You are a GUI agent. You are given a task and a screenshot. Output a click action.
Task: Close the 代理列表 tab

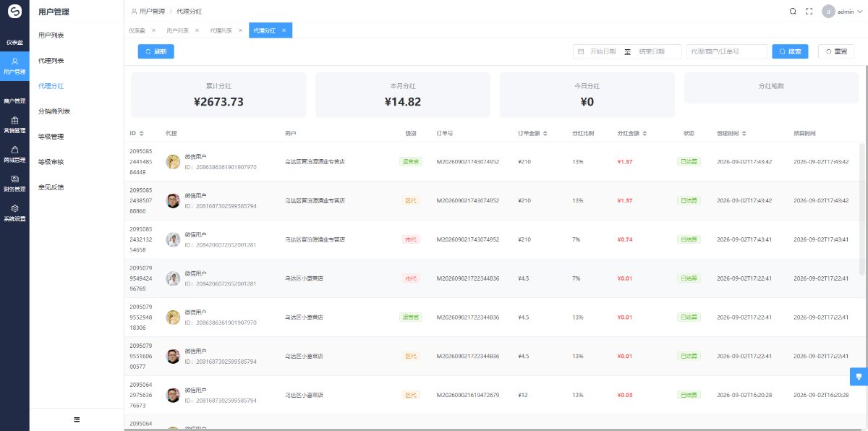(x=240, y=30)
